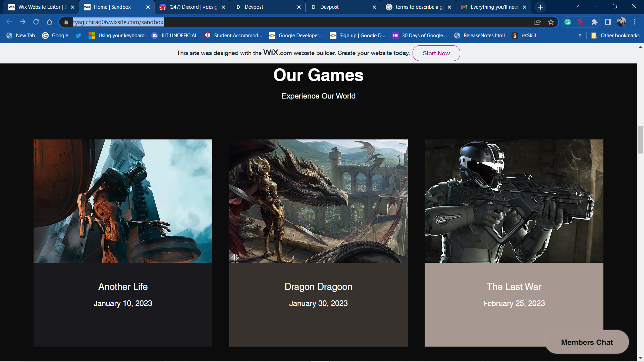Open a new tab with plus icon
This screenshot has height=362, width=644.
tap(540, 7)
